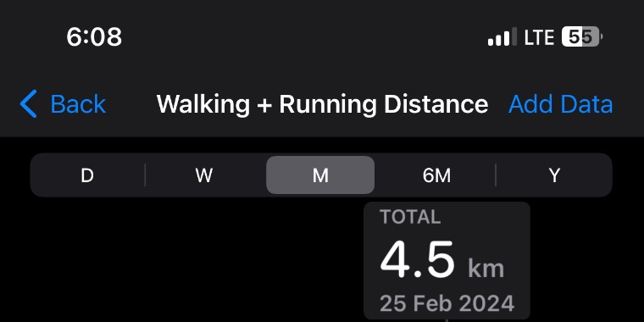Switch to the D day view

[x=87, y=175]
